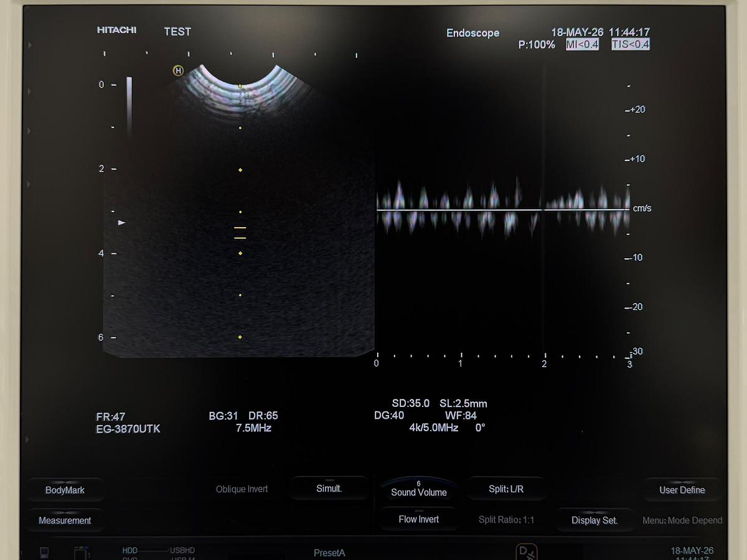Click the focus position arrow on depth scale
The image size is (747, 560).
[x=122, y=222]
